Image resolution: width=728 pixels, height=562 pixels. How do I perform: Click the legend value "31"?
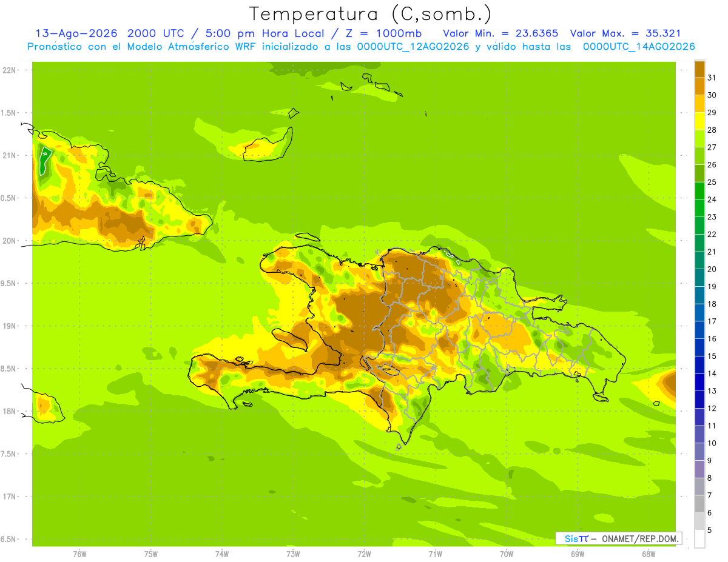tap(712, 78)
